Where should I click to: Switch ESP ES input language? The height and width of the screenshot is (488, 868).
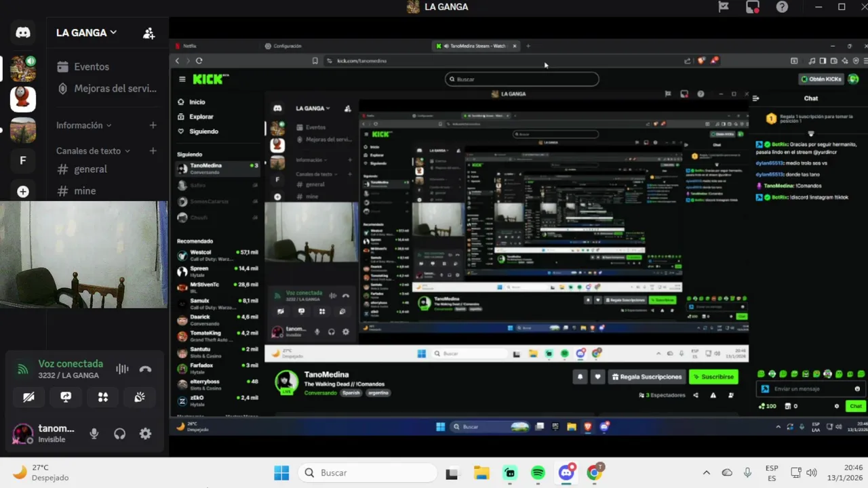coord(772,472)
